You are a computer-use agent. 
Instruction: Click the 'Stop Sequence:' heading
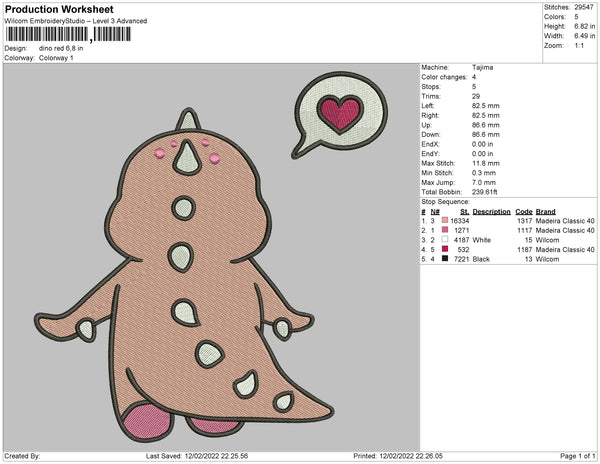pyautogui.click(x=445, y=202)
